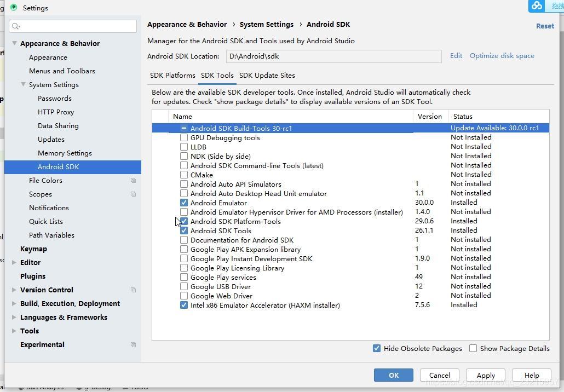Enable NDK (Side by side) checkbox
Viewport: 564px width, 392px height.
tap(184, 156)
